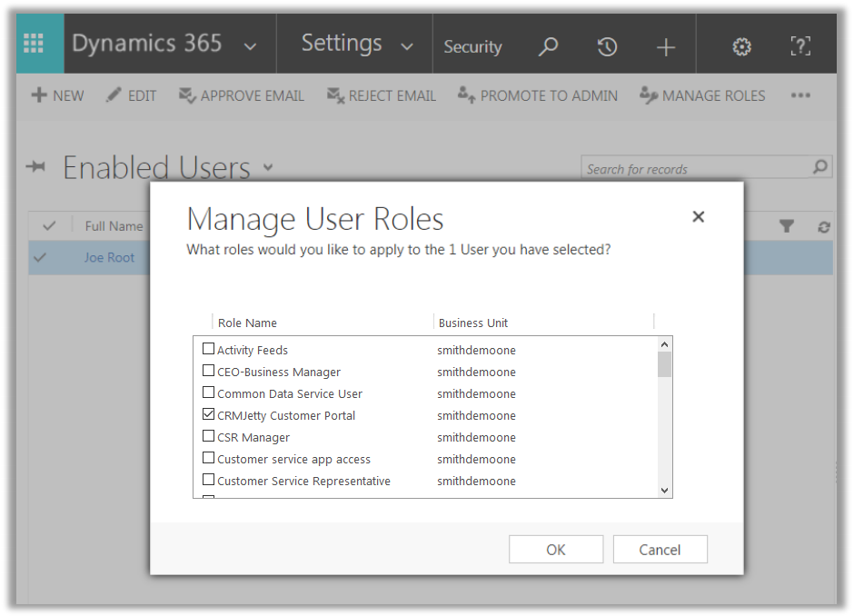The height and width of the screenshot is (616, 854).
Task: Click the EDIT command
Action: [131, 95]
